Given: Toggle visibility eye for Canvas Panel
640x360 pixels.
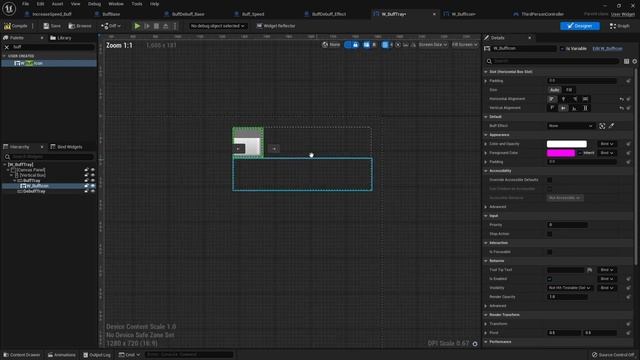Looking at the screenshot, I should click(x=93, y=170).
